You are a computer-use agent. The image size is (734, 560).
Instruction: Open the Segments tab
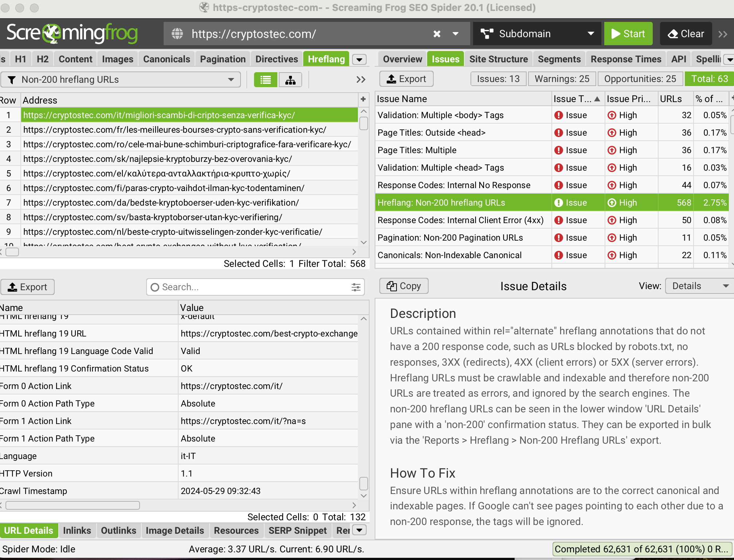[x=559, y=59]
